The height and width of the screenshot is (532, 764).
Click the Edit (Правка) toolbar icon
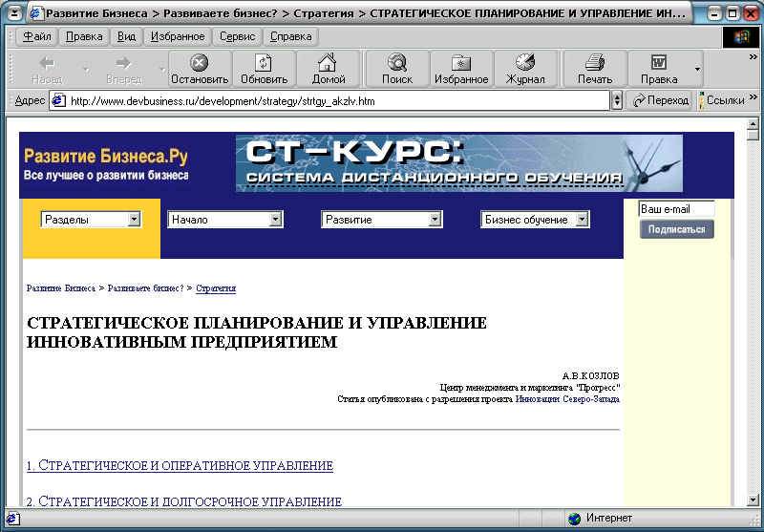pyautogui.click(x=659, y=63)
